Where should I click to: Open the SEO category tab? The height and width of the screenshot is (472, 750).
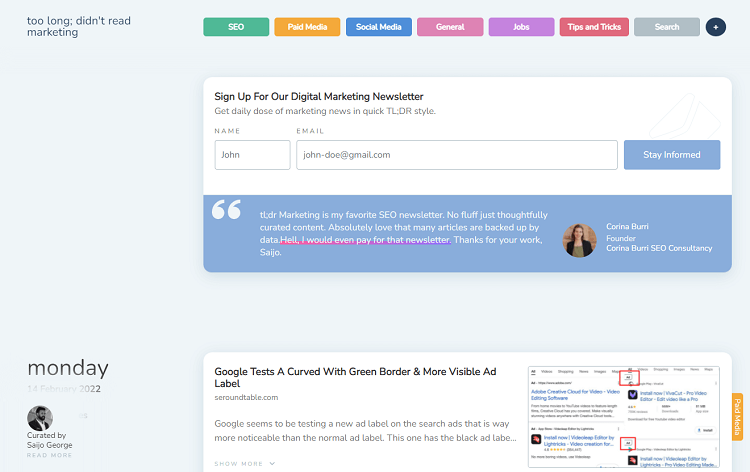(x=236, y=27)
